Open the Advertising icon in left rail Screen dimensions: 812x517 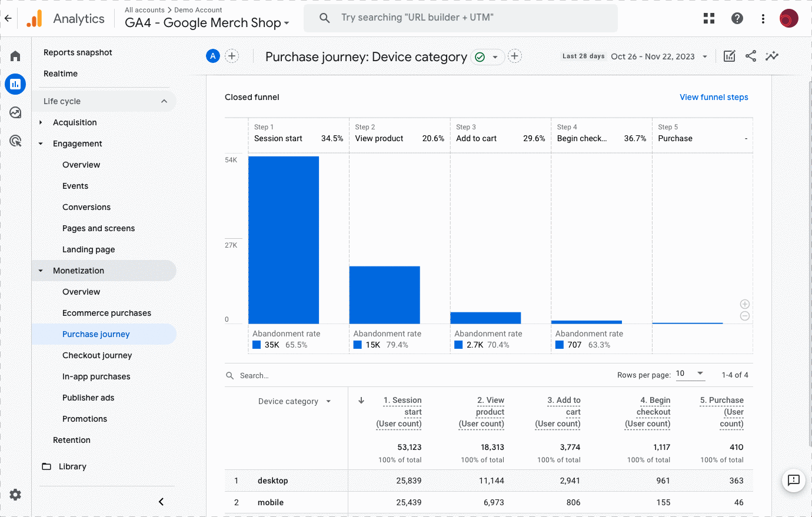[x=15, y=141]
